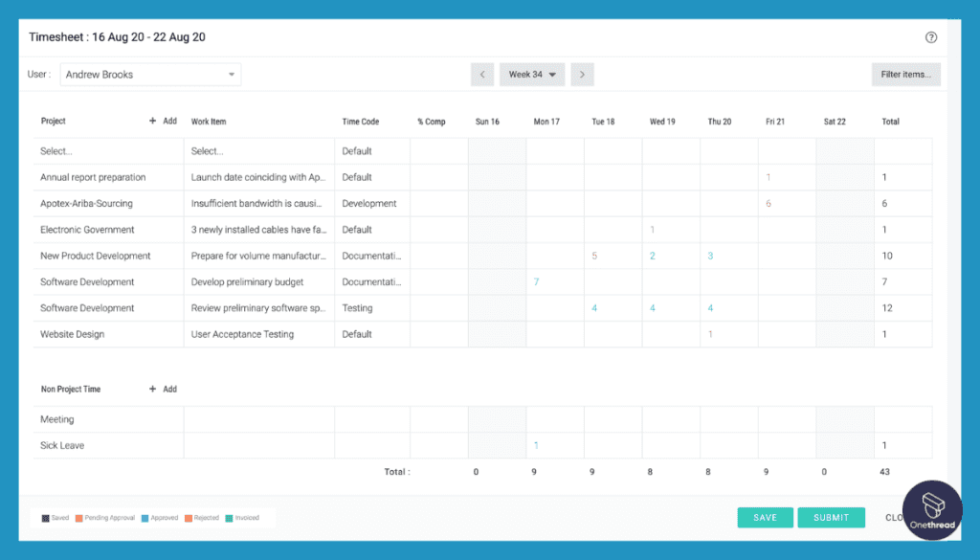Click the Sunday cell for Annual report preparation
The width and height of the screenshot is (980, 560).
[497, 177]
